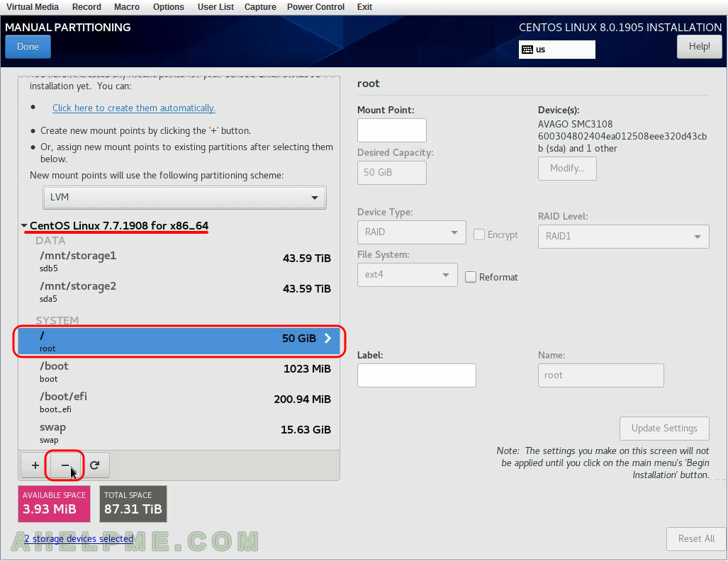Toggle the Reformat checkbox

(470, 277)
